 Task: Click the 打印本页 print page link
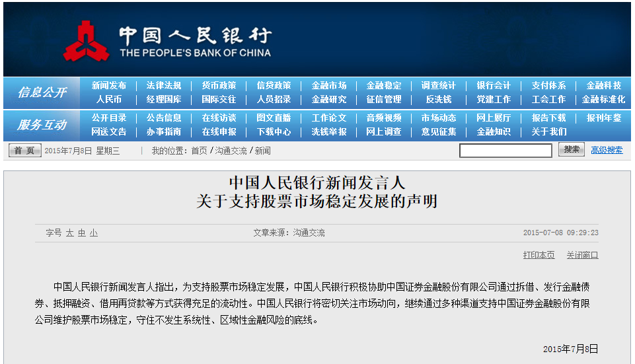(x=539, y=255)
